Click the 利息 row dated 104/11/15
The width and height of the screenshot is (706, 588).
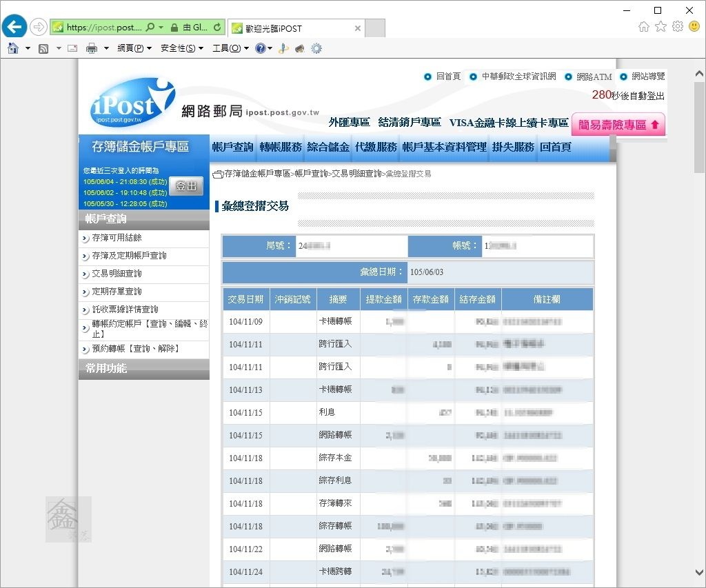coord(407,413)
